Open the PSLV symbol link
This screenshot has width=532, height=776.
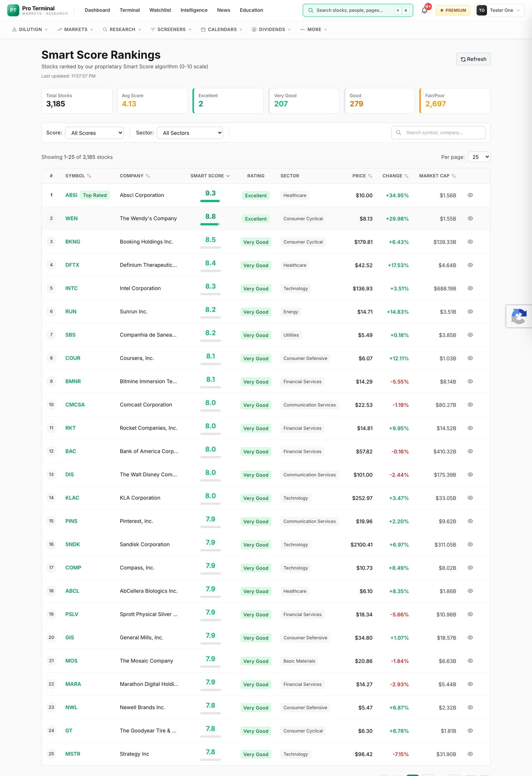72,614
